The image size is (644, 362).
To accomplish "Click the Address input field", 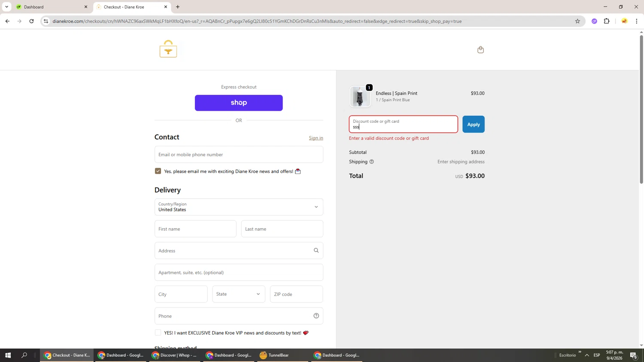I will pyautogui.click(x=239, y=250).
